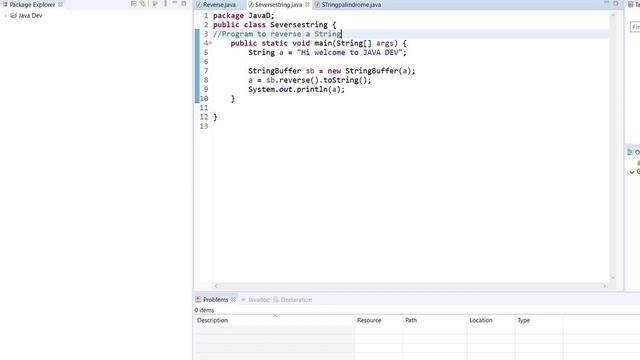Minimize the editor area
This screenshot has height=360, width=640.
tap(606, 3)
